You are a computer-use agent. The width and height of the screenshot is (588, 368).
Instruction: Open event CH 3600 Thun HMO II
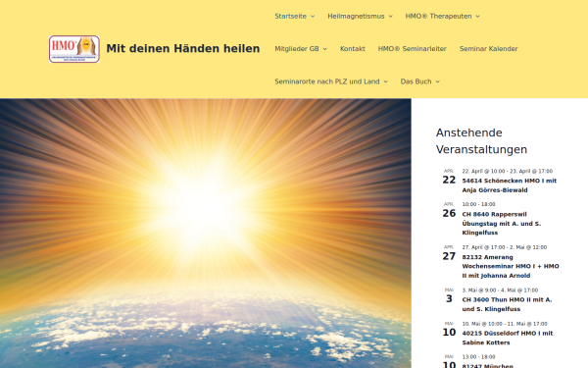(x=507, y=304)
